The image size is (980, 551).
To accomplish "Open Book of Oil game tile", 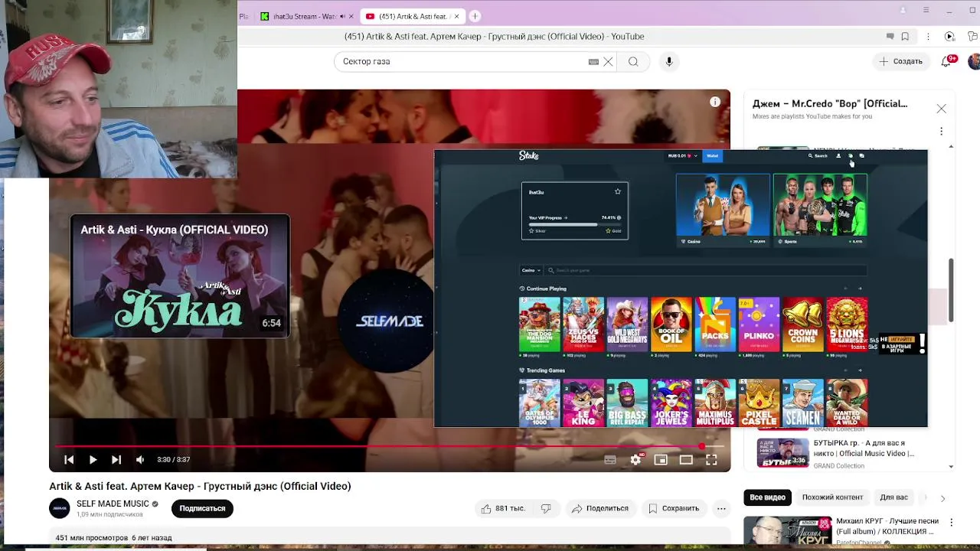I will 671,324.
